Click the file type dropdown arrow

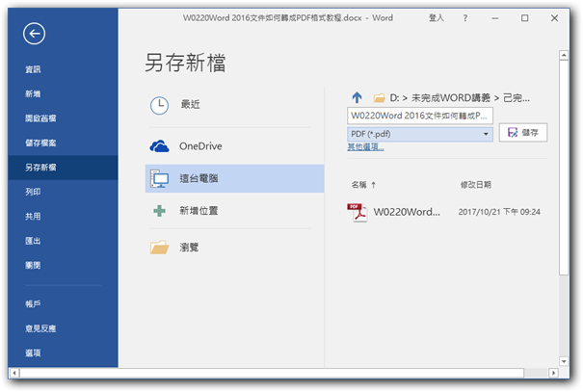[486, 134]
